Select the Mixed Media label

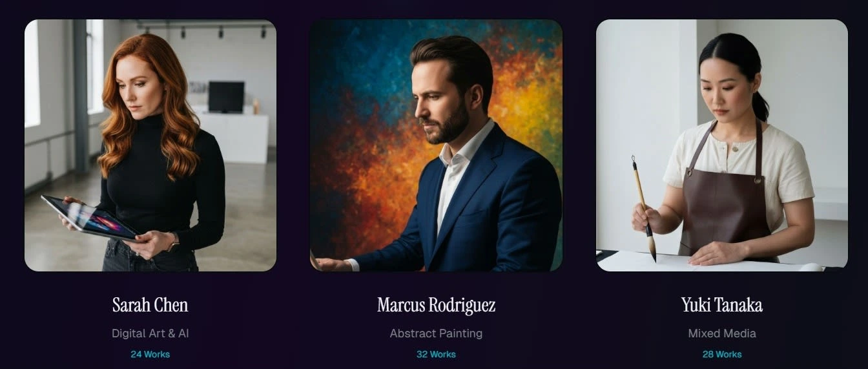pos(722,333)
